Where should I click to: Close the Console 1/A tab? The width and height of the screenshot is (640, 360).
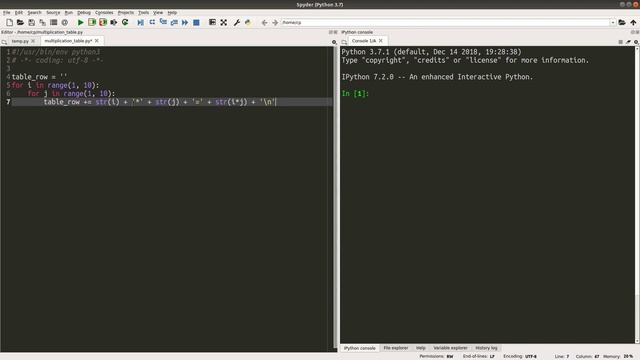coord(380,41)
